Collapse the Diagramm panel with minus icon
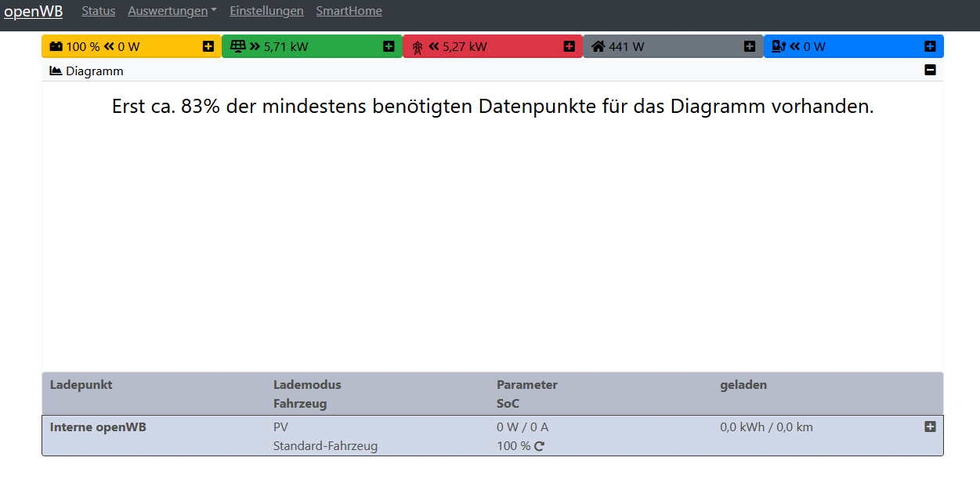This screenshot has height=501, width=980. click(930, 70)
